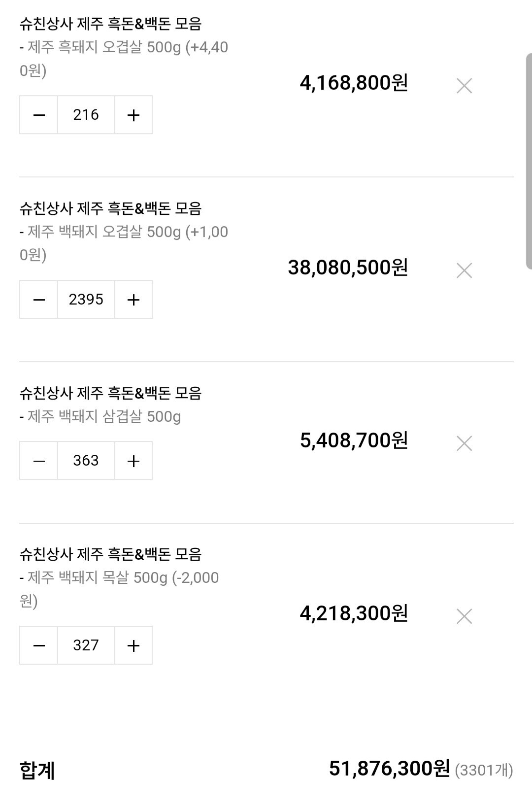Click the 제주 백돼지 삼겹살 500g option text
The image size is (532, 811).
pos(104,417)
